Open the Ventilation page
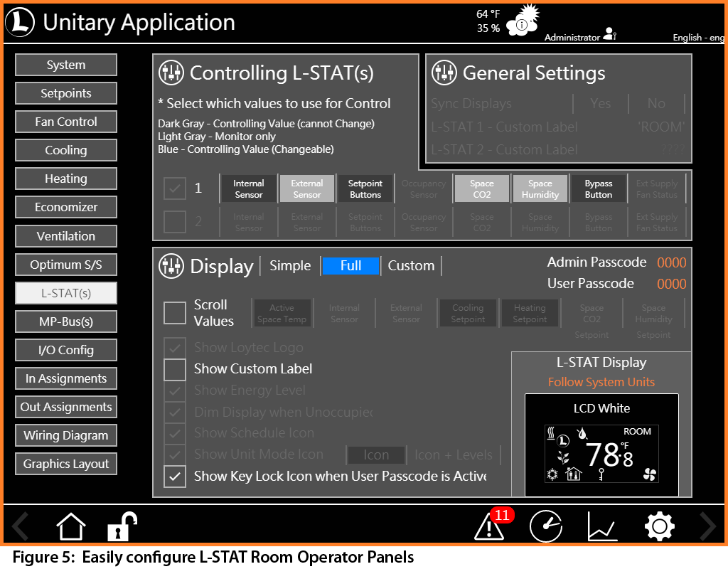 coord(66,236)
